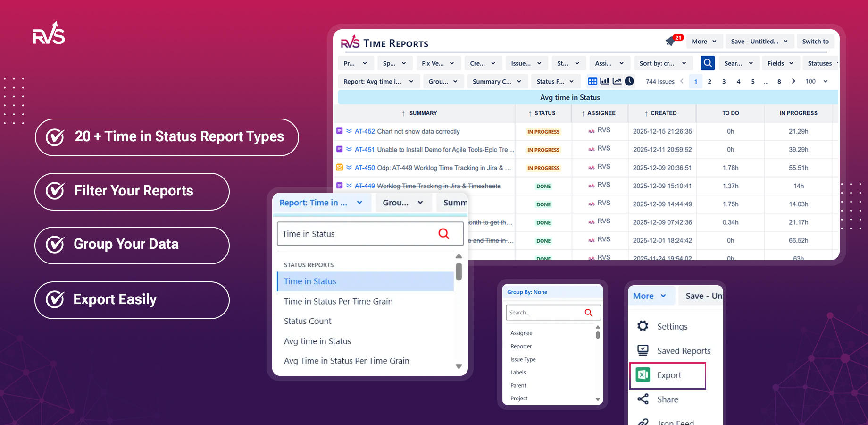Switch to the line chart view icon

pos(617,81)
